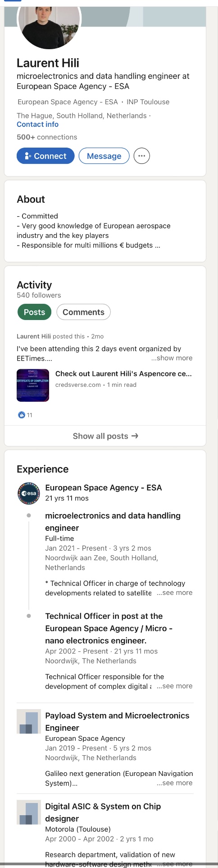Expand Galileo next generation see more

tap(175, 783)
